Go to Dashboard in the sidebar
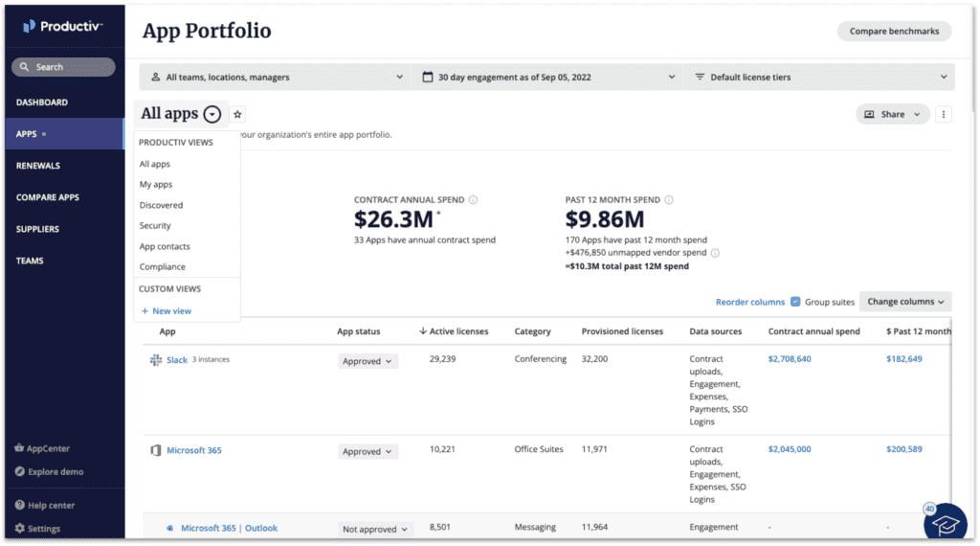 tap(42, 102)
